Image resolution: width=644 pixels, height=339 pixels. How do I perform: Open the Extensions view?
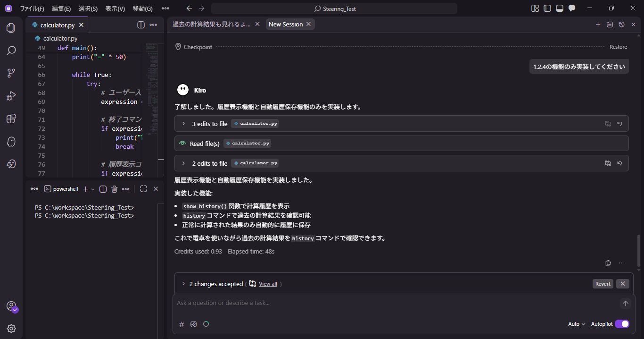point(11,119)
